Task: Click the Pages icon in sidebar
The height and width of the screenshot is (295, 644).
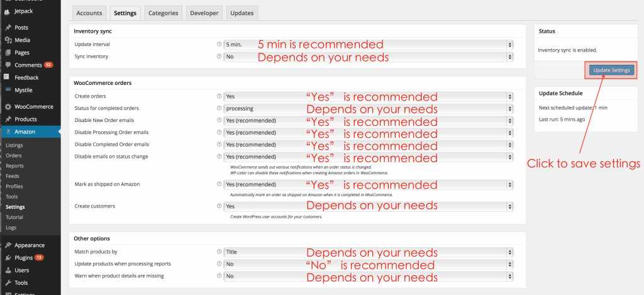Action: [8, 53]
